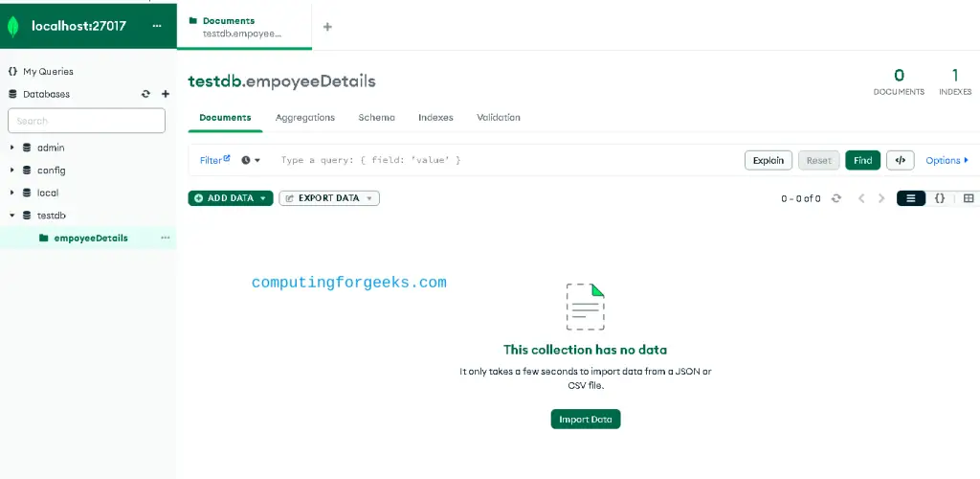Expand the admin database
The width and height of the screenshot is (980, 479).
pyautogui.click(x=11, y=148)
